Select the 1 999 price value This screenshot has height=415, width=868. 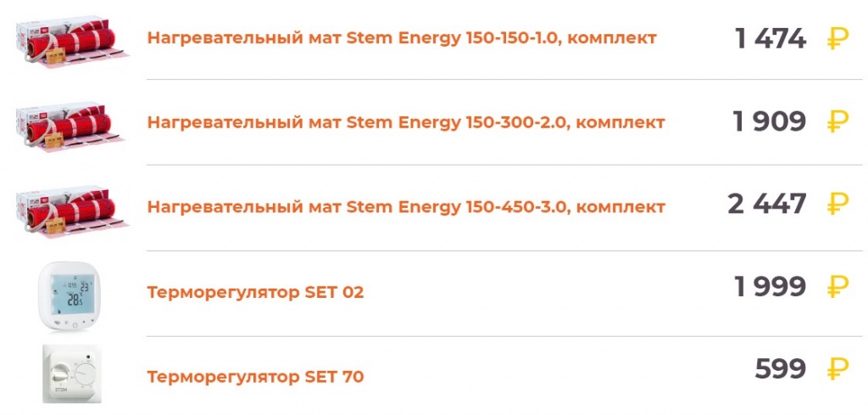click(770, 287)
